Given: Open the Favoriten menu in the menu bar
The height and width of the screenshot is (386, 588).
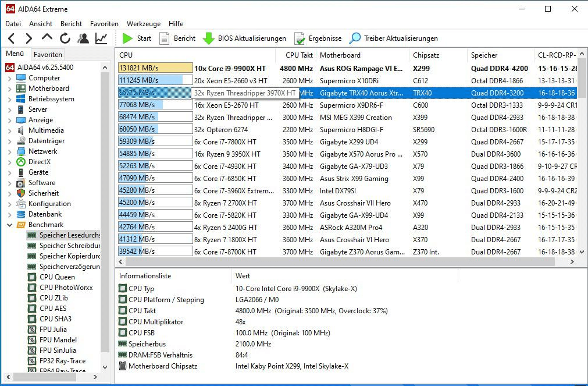Looking at the screenshot, I should [104, 24].
